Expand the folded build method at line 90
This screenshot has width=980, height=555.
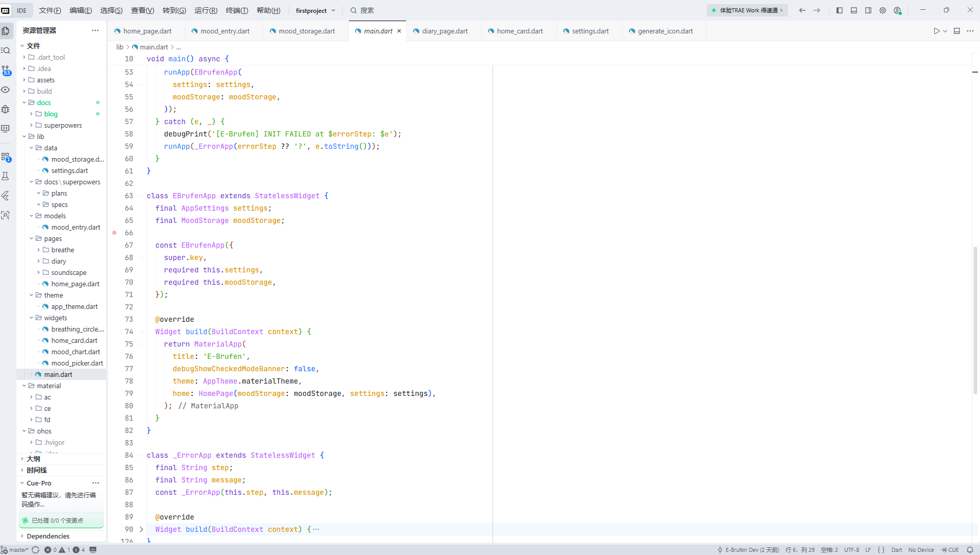point(142,529)
